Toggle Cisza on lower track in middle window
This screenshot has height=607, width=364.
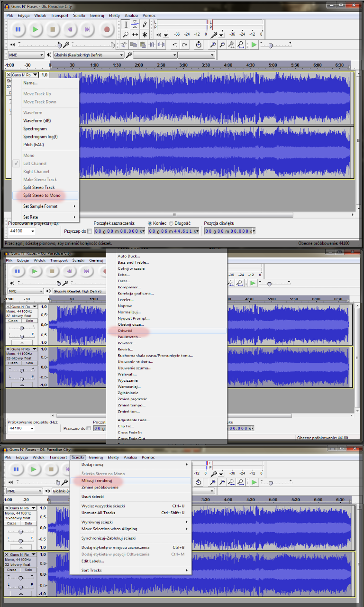pos(13,363)
